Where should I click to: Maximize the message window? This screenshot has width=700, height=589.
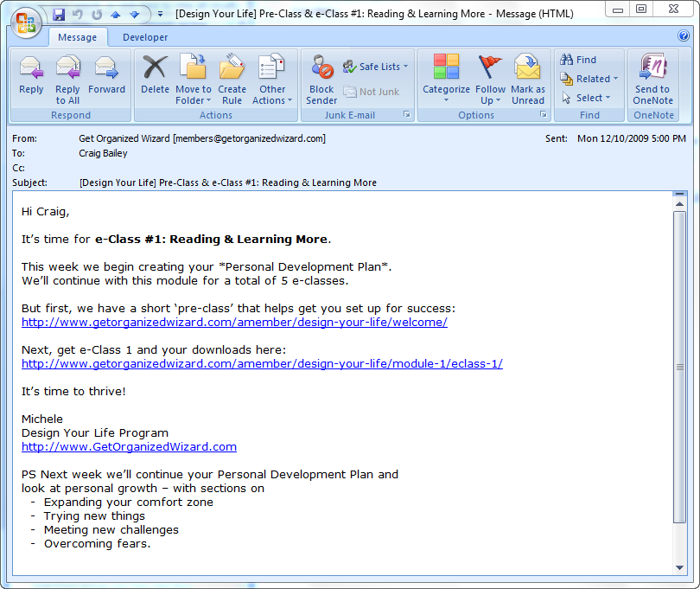(641, 10)
